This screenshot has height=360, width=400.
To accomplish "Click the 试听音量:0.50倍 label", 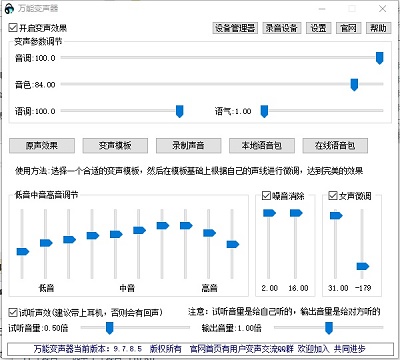I will tap(38, 328).
